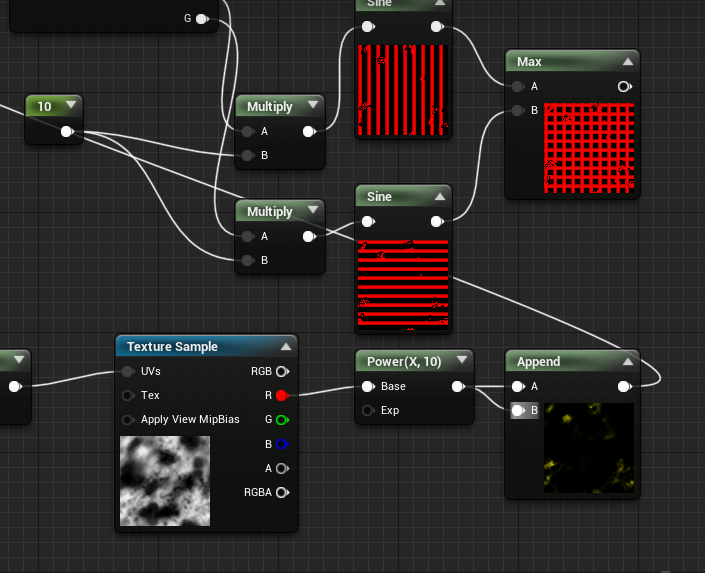
Task: Select the Max node A input pin
Action: point(518,86)
